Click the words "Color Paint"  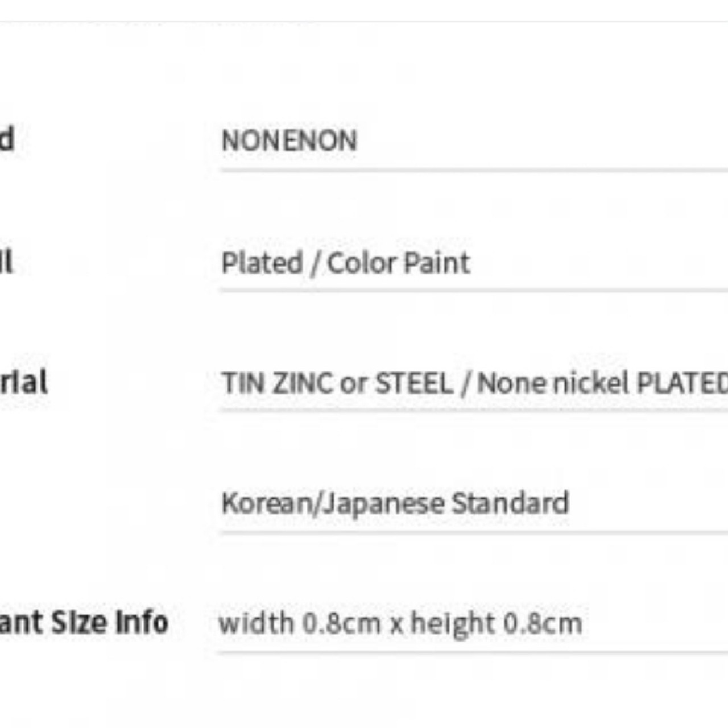click(x=399, y=263)
